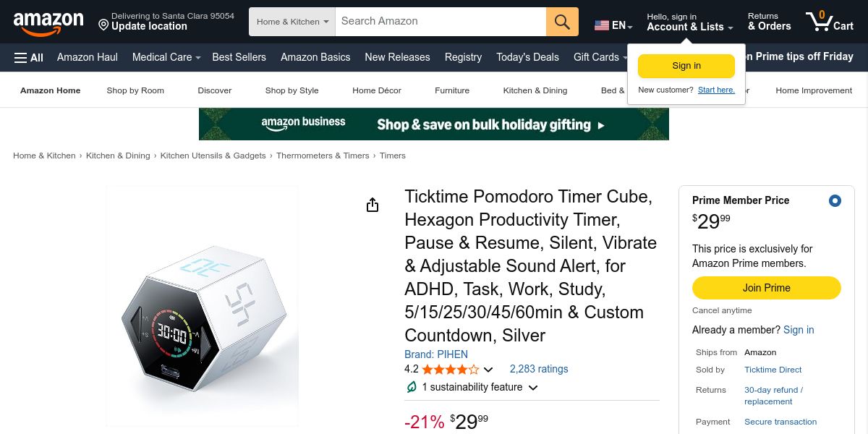Screen dimensions: 868x434
Task: Go to Today's Deals
Action: pyautogui.click(x=527, y=57)
